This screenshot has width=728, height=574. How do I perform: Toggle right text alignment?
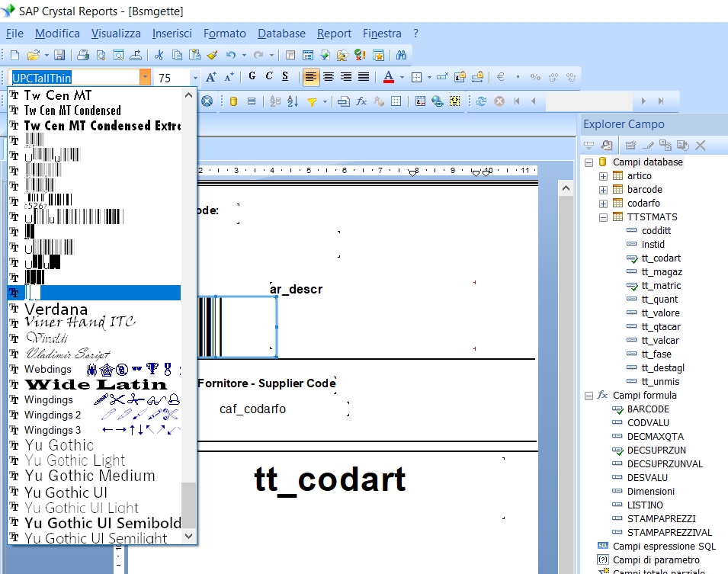coord(346,77)
